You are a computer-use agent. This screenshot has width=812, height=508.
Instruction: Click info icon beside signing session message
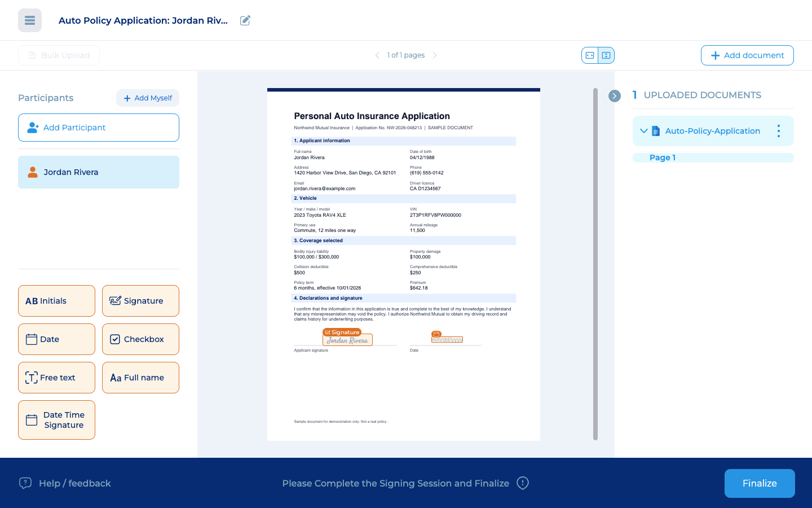523,483
